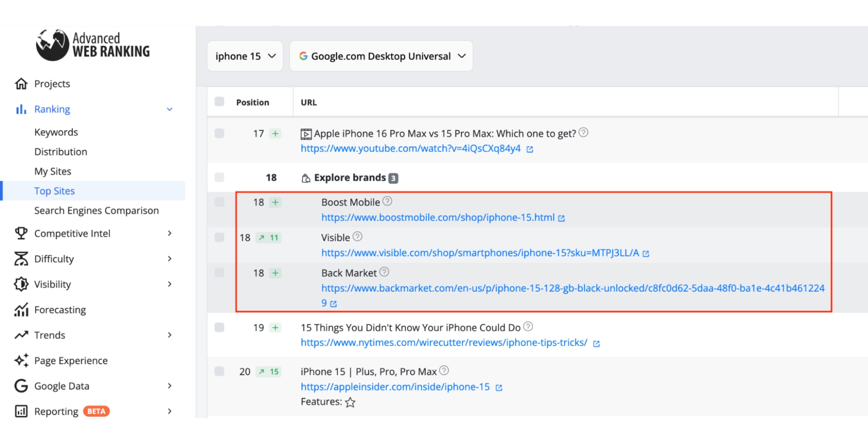Image resolution: width=868 pixels, height=422 pixels.
Task: Switch to Search Engines Comparison
Action: (x=96, y=210)
